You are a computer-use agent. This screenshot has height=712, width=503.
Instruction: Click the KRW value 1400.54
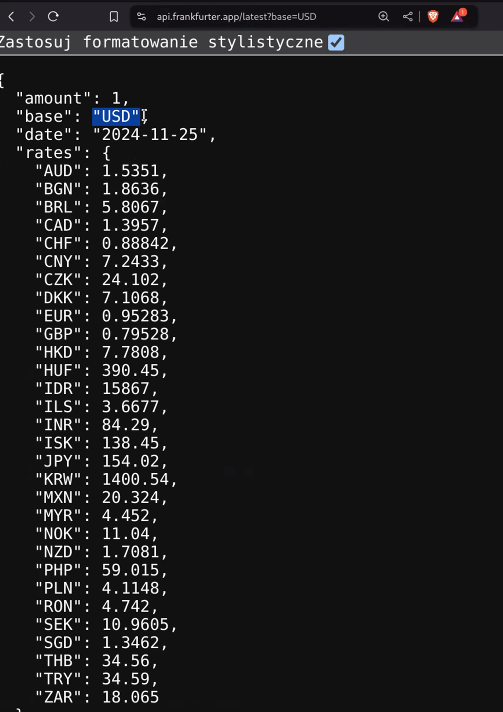135,480
